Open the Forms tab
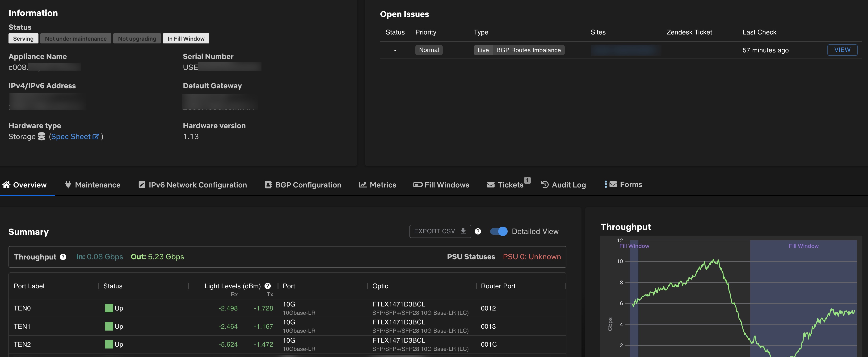Screen dimensions: 868x357 (x=623, y=184)
